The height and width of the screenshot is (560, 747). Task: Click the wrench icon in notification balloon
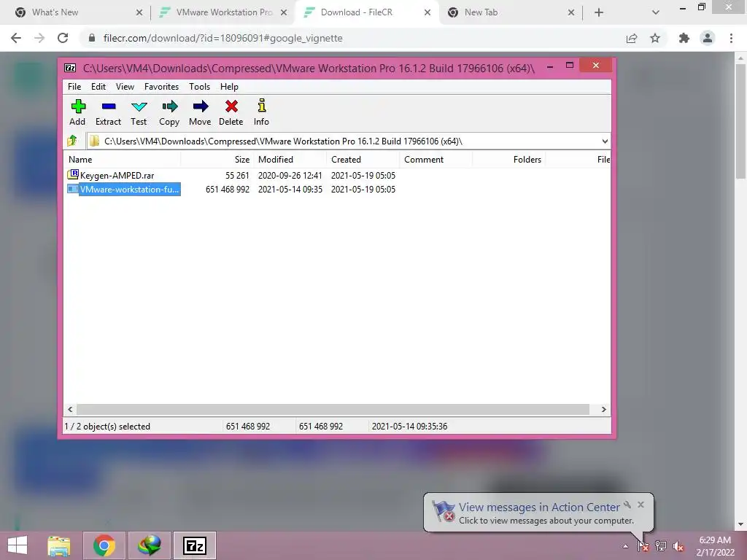[627, 505]
